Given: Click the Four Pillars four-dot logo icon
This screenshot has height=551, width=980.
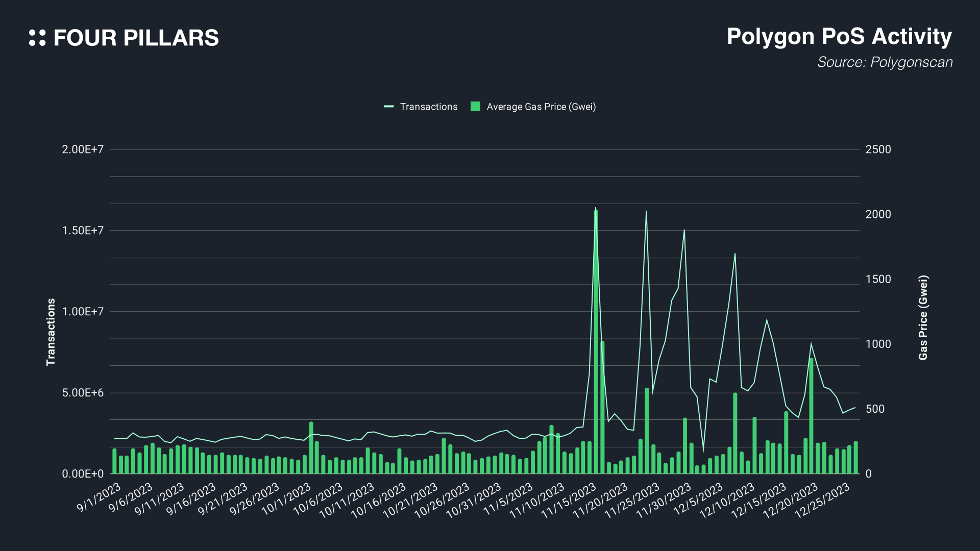Looking at the screenshot, I should 37,38.
